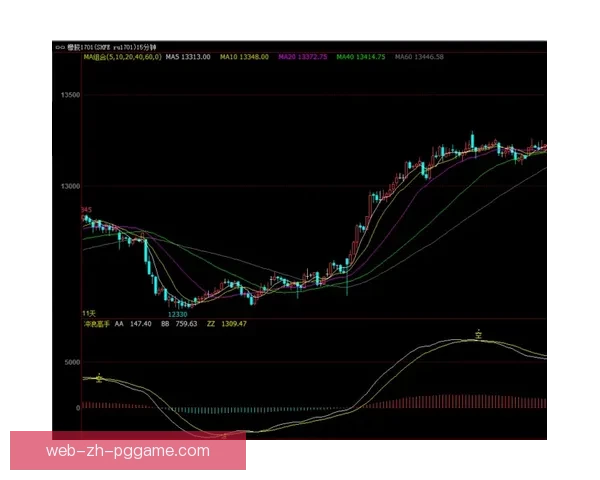Click the 12330 low price label

point(178,314)
